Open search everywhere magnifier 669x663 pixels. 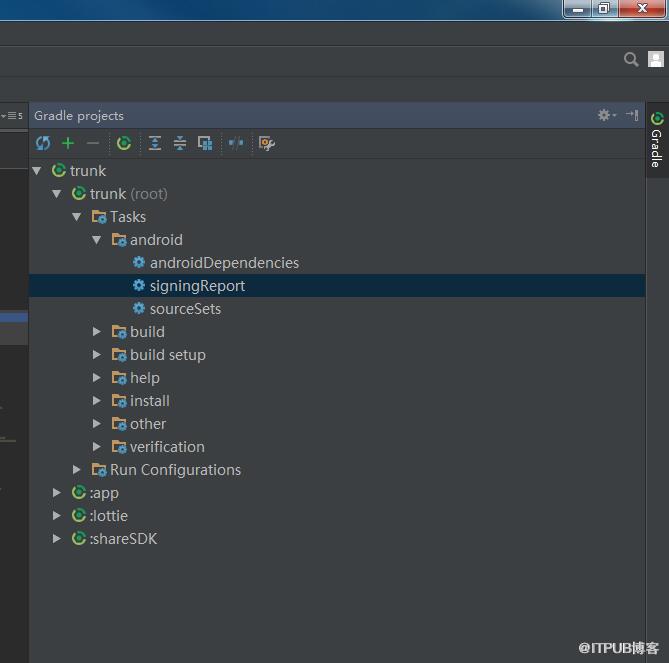(631, 59)
